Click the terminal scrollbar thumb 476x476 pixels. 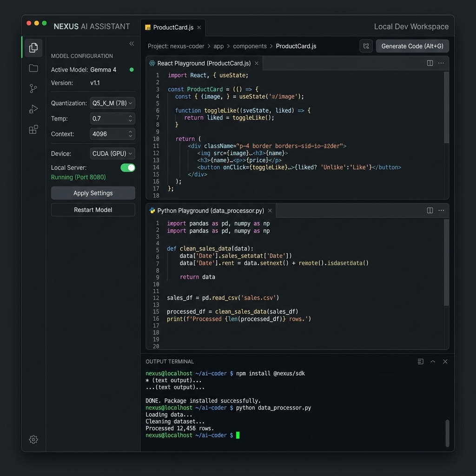tap(447, 433)
